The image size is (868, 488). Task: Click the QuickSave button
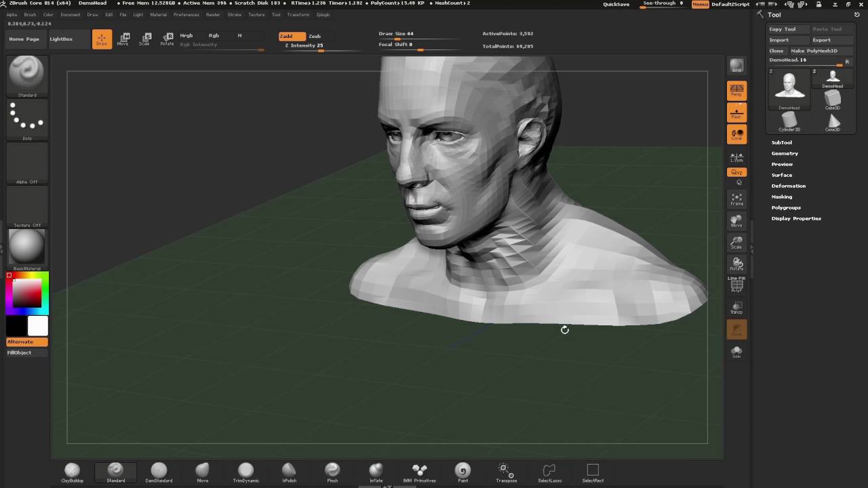coord(616,4)
